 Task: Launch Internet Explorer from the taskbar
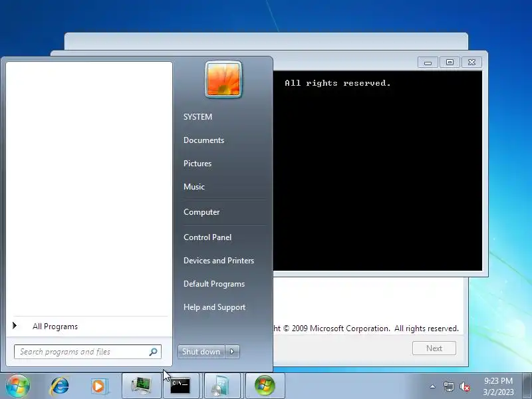[60, 386]
